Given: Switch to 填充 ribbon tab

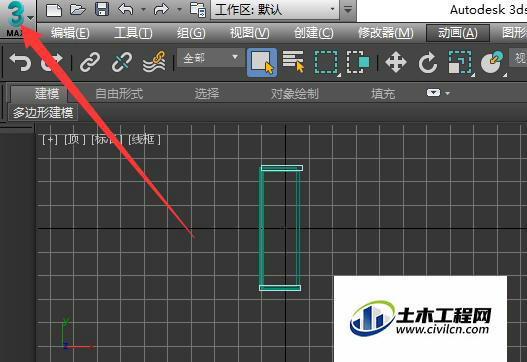Looking at the screenshot, I should 382,94.
